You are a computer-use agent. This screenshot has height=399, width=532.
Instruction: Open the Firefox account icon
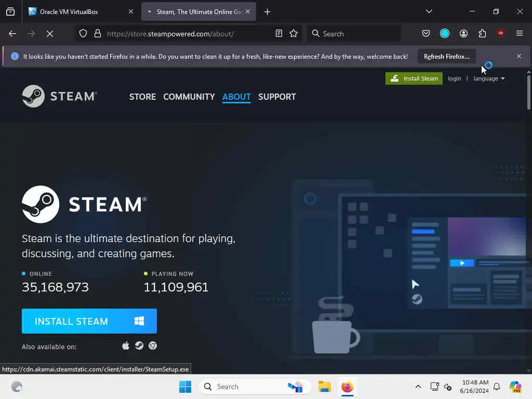[x=464, y=34]
